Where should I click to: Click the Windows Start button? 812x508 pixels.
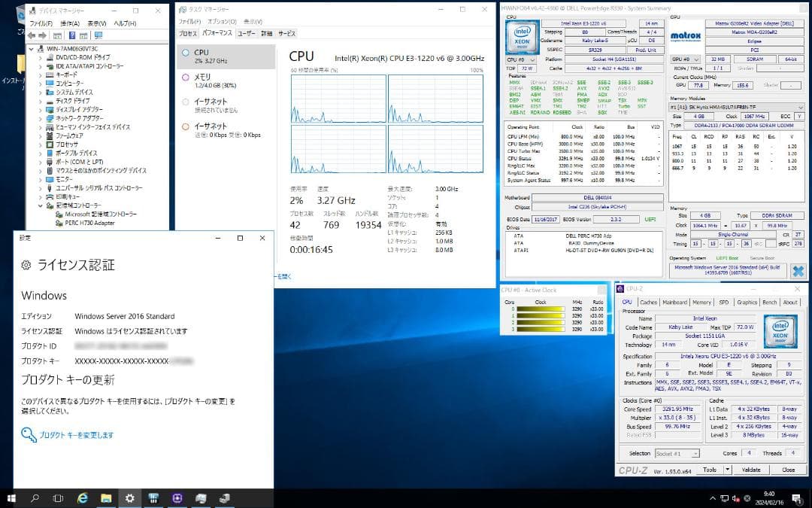(11, 498)
